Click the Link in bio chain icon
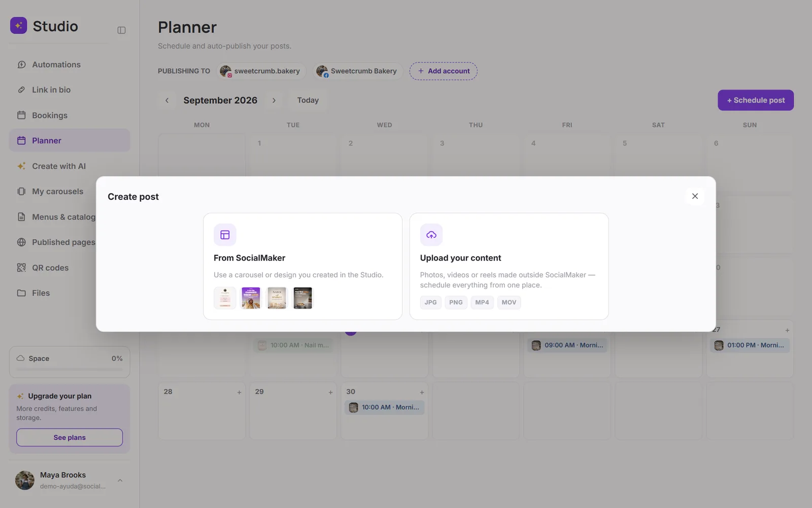 (21, 90)
